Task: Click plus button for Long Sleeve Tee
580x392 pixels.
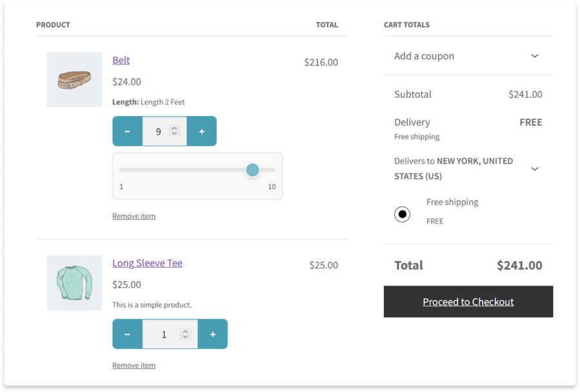Action: point(213,334)
